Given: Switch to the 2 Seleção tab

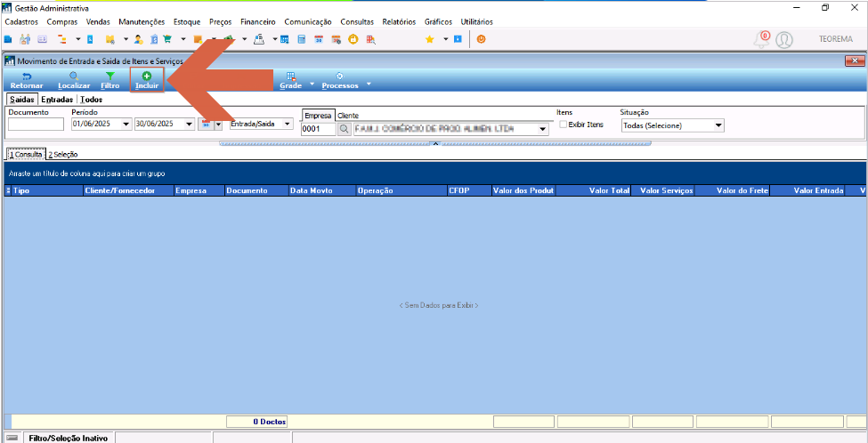Looking at the screenshot, I should [x=62, y=155].
